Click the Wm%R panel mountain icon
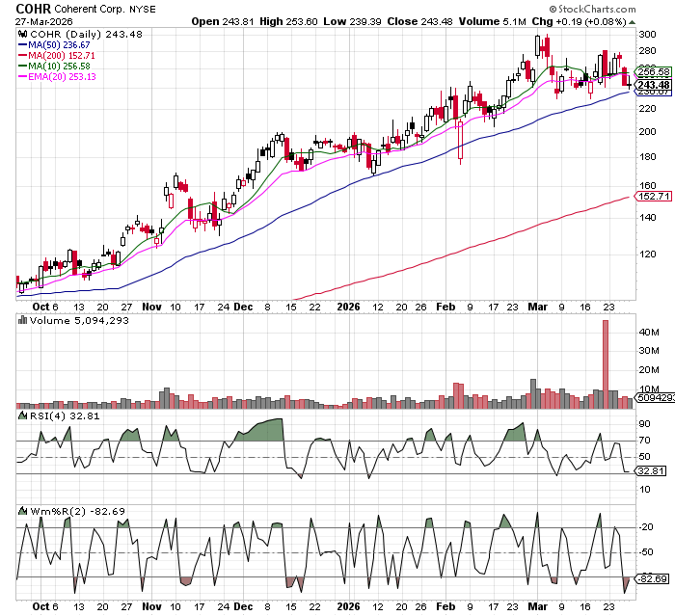The image size is (675, 616). [x=22, y=511]
